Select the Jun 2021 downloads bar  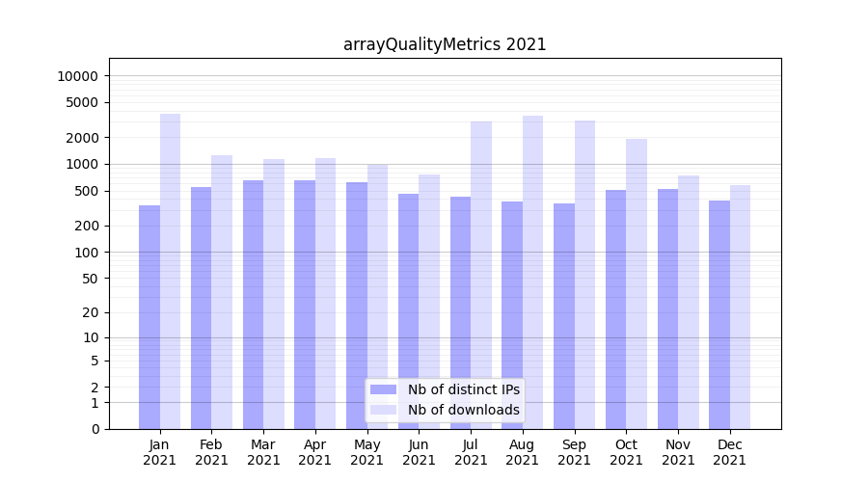tap(429, 301)
